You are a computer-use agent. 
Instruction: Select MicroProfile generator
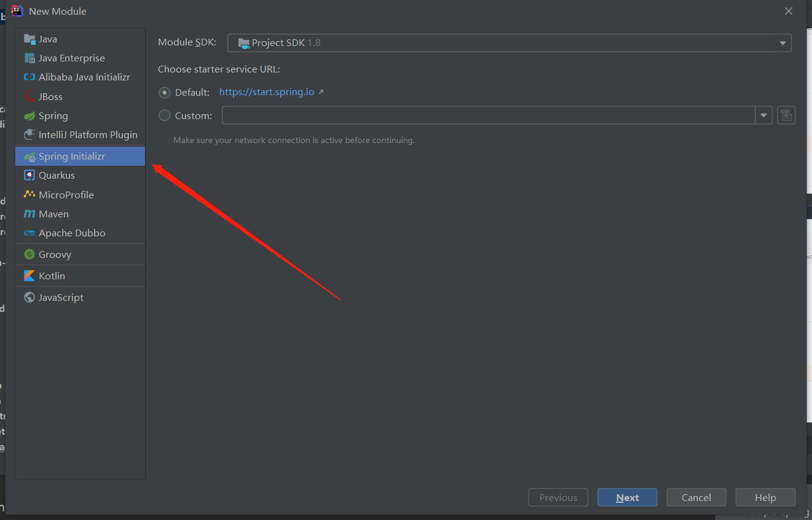[80, 195]
